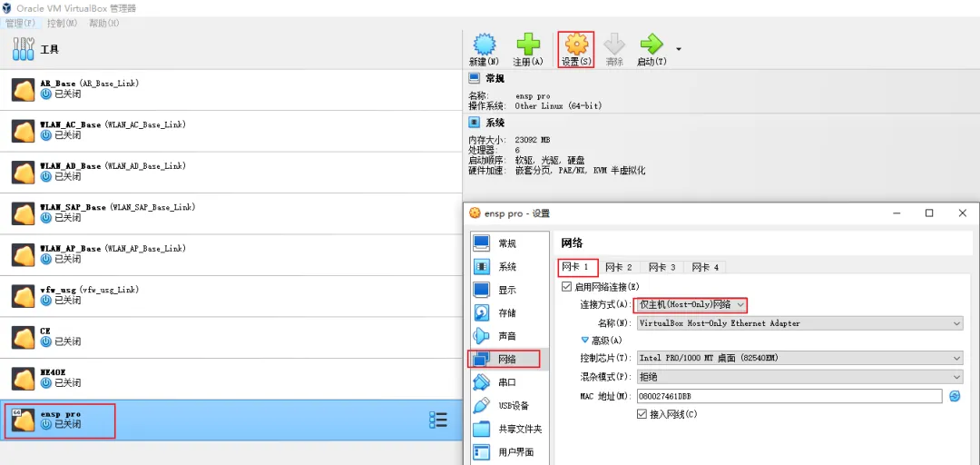980x465 pixels.
Task: Toggle 接入网线(C) checkbox
Action: [642, 413]
